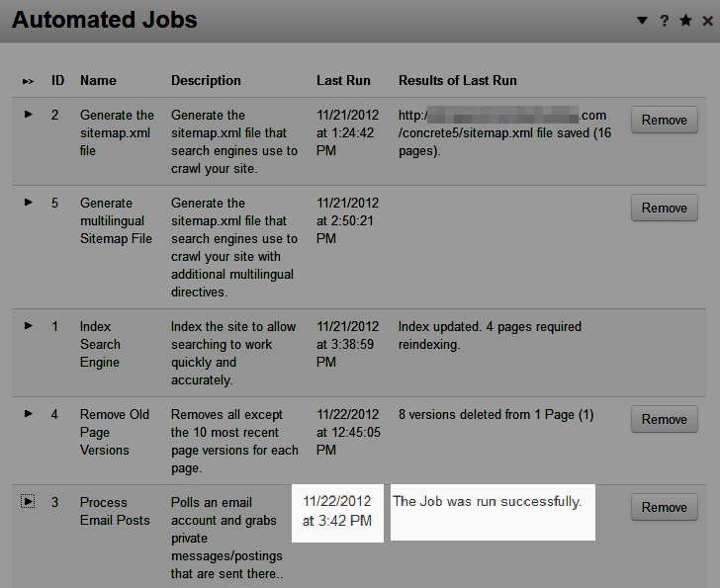This screenshot has width=720, height=588.
Task: Click the Results of Last Run header
Action: [x=457, y=81]
